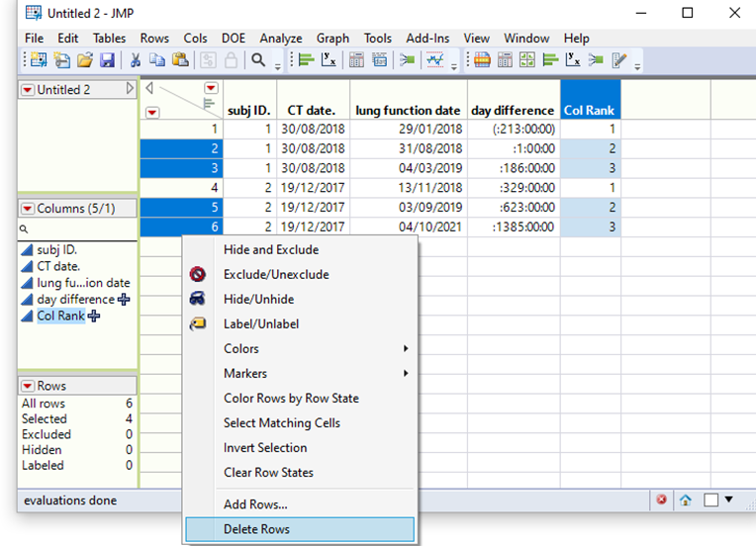Select the Col Rank column header
This screenshot has height=546, width=756.
590,100
